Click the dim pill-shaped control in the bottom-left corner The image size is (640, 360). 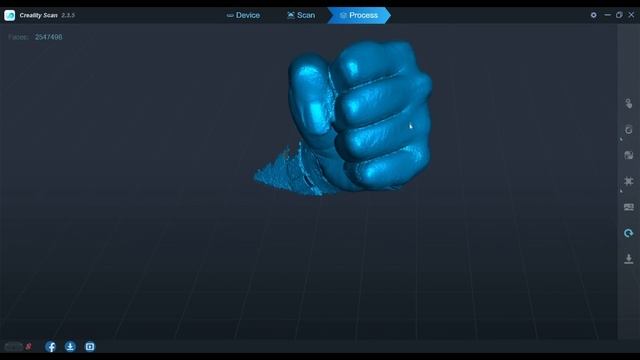[x=13, y=347]
